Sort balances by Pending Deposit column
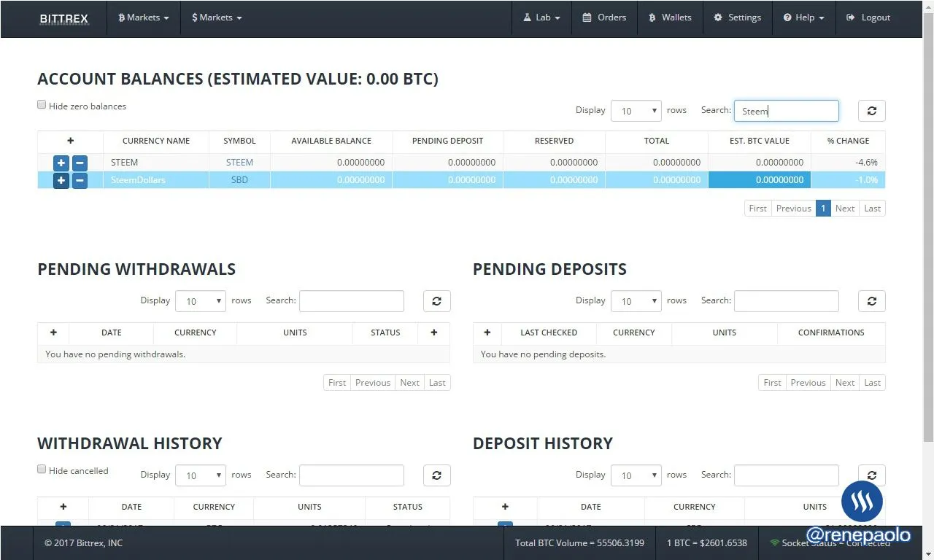This screenshot has width=934, height=560. point(447,141)
